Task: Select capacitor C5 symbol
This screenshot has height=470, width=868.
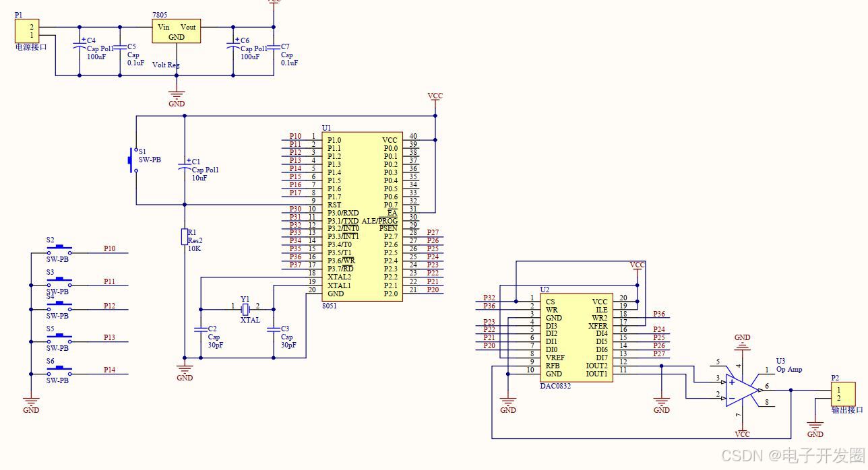Action: (x=120, y=47)
